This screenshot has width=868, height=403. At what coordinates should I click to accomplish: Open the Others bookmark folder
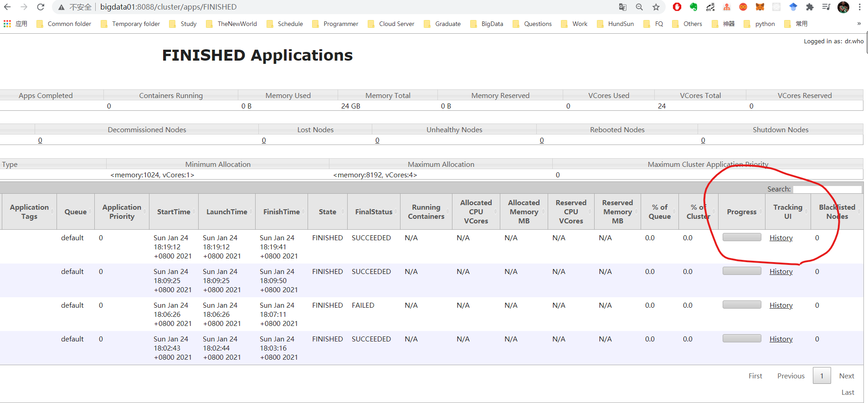pos(687,24)
